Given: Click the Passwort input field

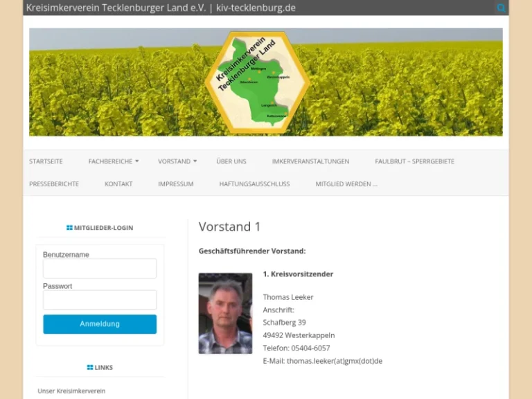Looking at the screenshot, I should point(100,299).
